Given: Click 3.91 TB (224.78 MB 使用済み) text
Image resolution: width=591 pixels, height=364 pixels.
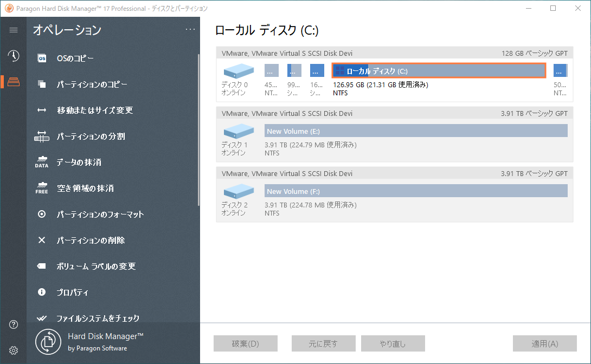Looking at the screenshot, I should pyautogui.click(x=310, y=205).
